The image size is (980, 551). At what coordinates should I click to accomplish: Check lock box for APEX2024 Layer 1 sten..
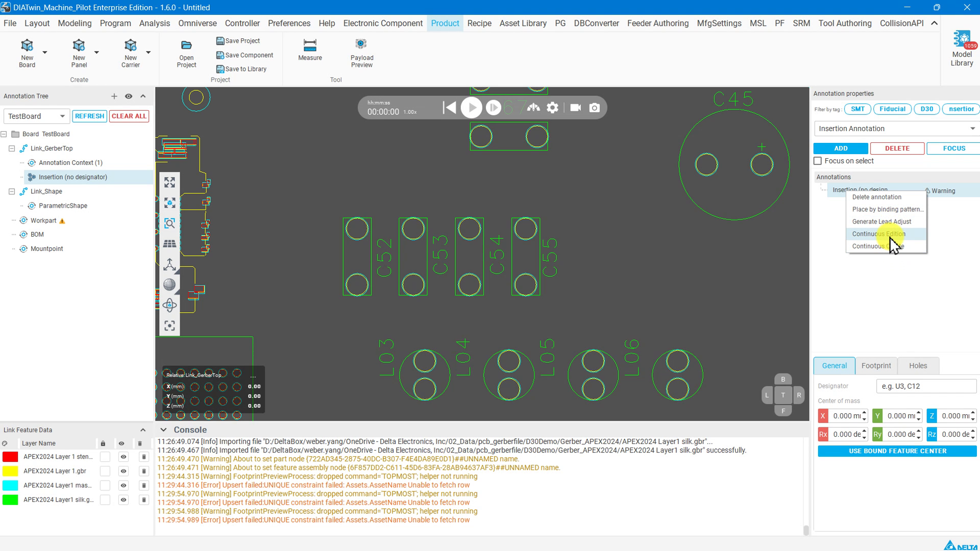(105, 457)
